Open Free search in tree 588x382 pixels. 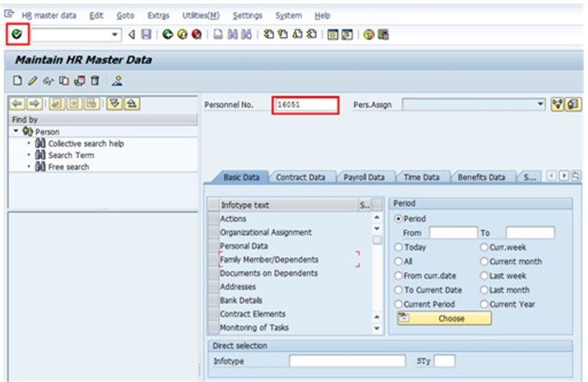click(x=69, y=167)
